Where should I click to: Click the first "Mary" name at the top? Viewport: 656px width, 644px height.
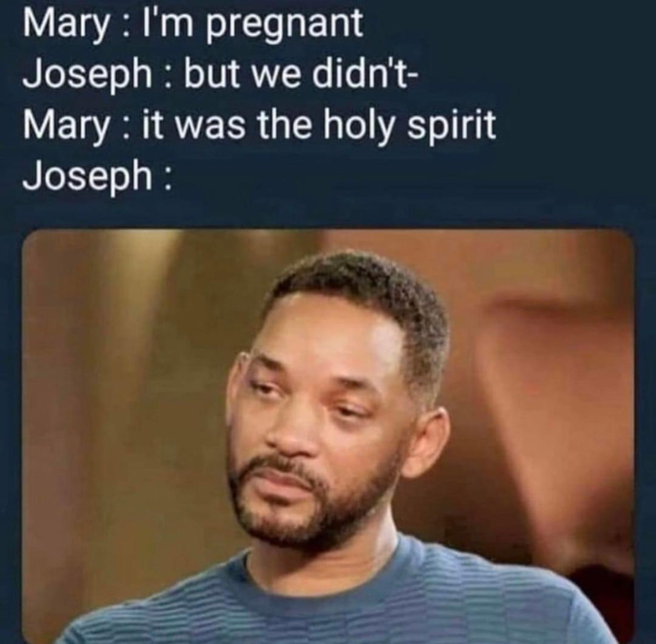(66, 26)
